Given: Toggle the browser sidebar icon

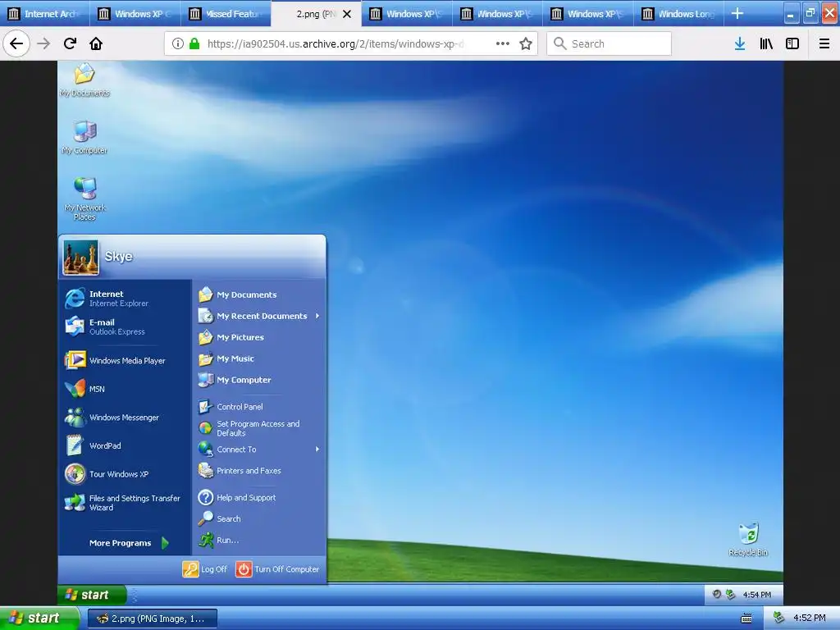Looking at the screenshot, I should point(792,44).
